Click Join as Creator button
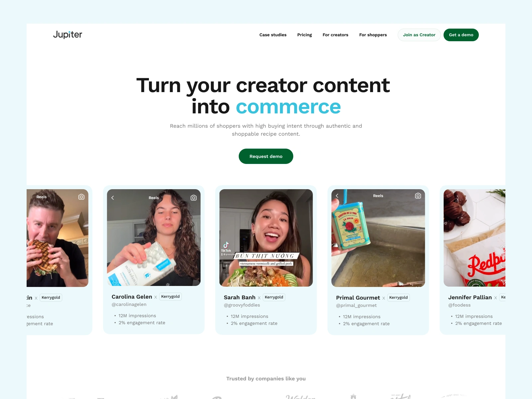 point(419,35)
